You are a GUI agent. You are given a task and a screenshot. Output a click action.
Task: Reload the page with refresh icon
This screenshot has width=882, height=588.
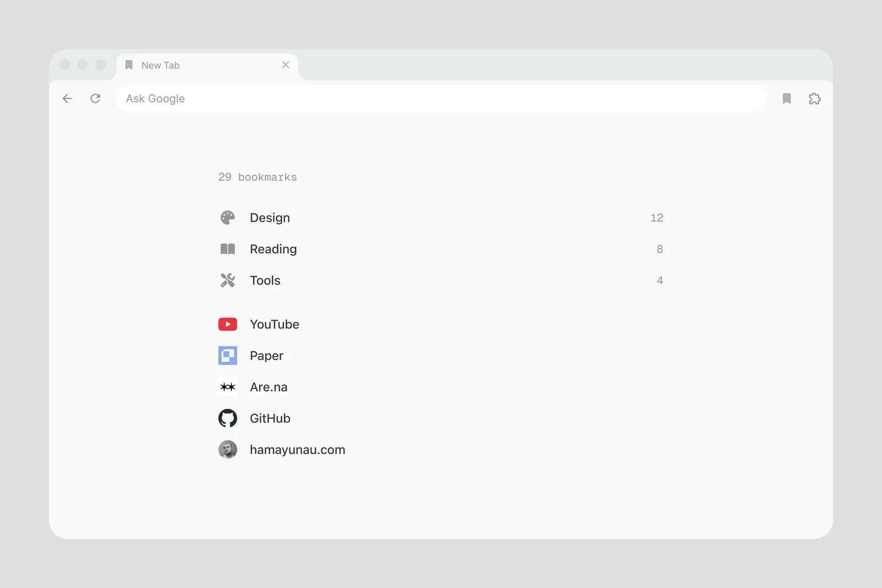[95, 99]
